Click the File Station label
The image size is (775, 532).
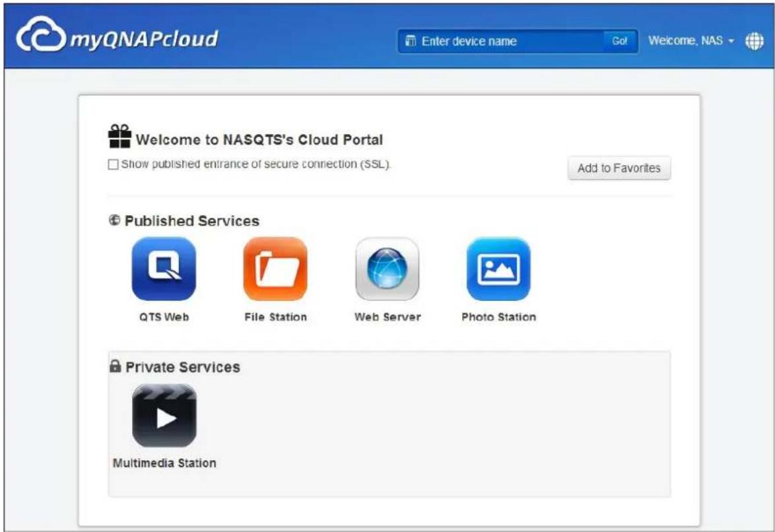point(275,317)
